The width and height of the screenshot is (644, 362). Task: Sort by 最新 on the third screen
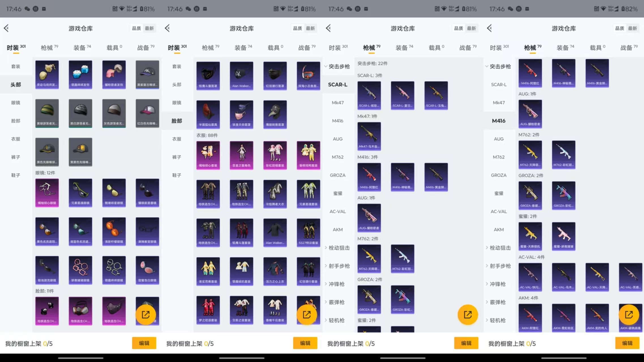471,28
